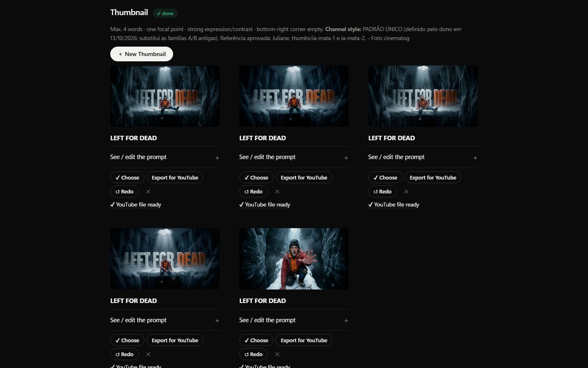Redo the third top-row thumbnail
Image resolution: width=588 pixels, height=368 pixels.
383,191
